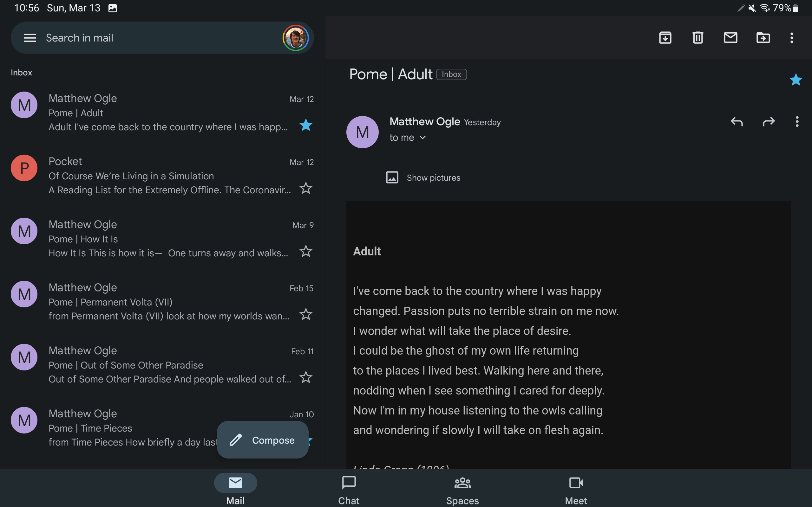Screen dimensions: 812x507
Task: Star the Pome | How It Is email
Action: click(x=306, y=252)
